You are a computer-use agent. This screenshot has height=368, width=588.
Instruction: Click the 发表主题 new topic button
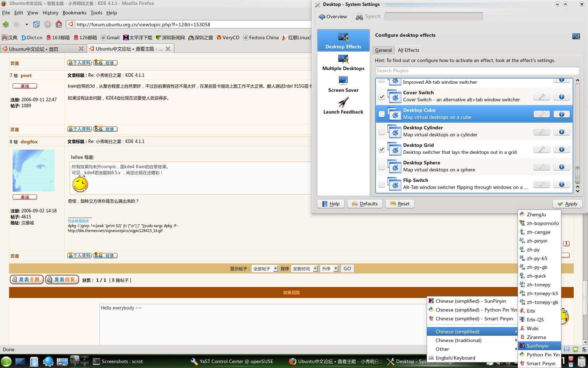(27, 279)
